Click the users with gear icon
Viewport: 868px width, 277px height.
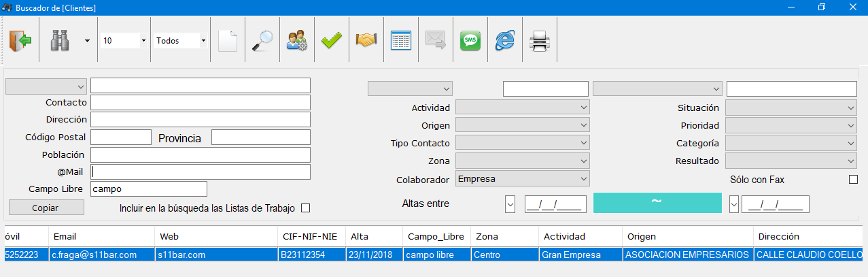(297, 41)
